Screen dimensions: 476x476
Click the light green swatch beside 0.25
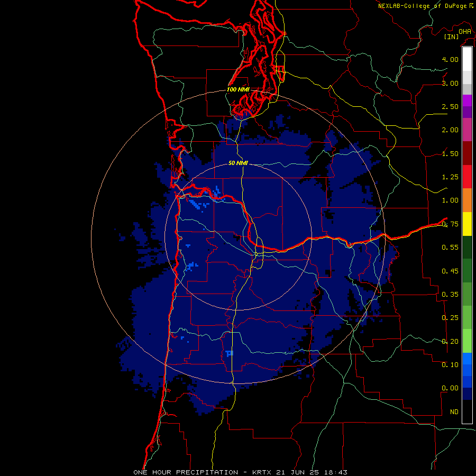point(467,317)
